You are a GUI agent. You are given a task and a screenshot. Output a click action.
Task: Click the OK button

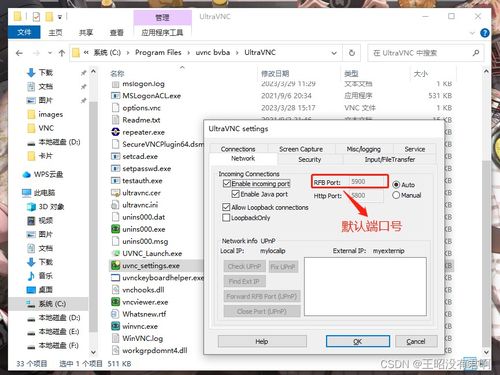[358, 341]
